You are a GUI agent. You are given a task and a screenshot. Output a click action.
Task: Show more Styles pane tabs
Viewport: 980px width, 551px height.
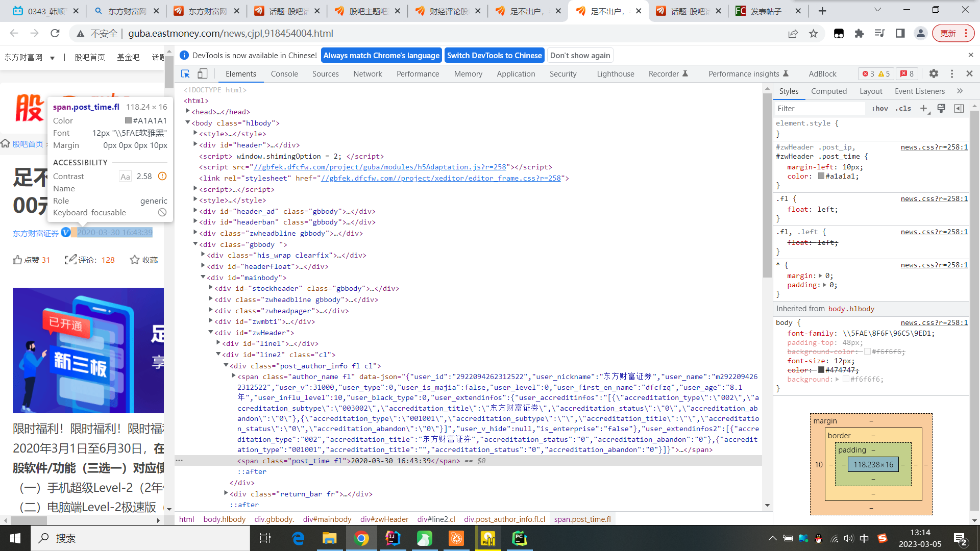[960, 91]
